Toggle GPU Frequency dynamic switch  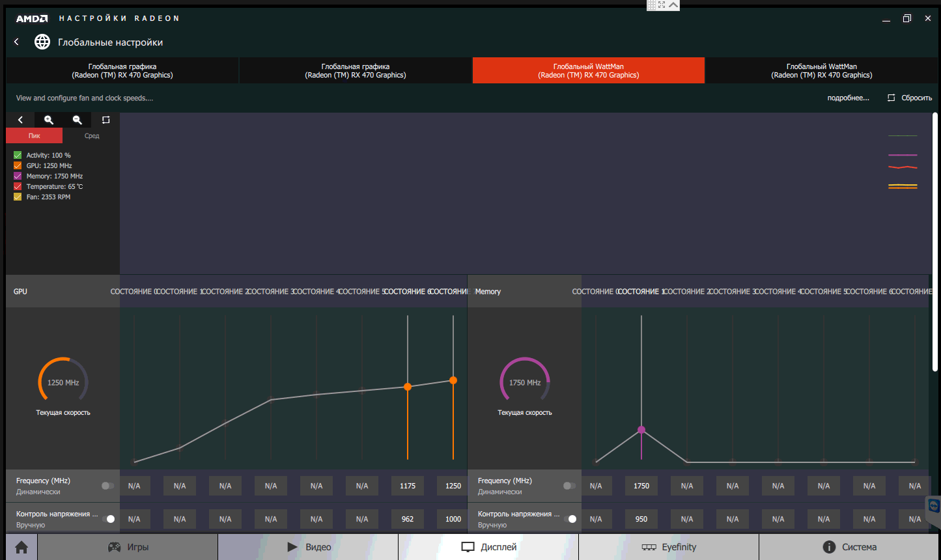pyautogui.click(x=107, y=486)
